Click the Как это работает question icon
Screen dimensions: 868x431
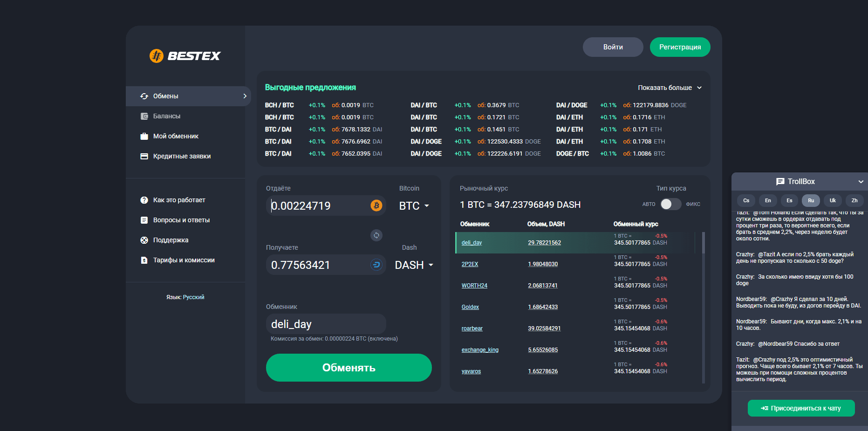click(144, 200)
